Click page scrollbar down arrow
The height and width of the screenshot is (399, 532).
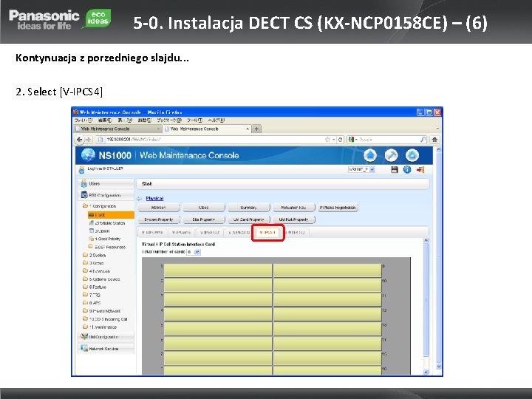pos(438,366)
